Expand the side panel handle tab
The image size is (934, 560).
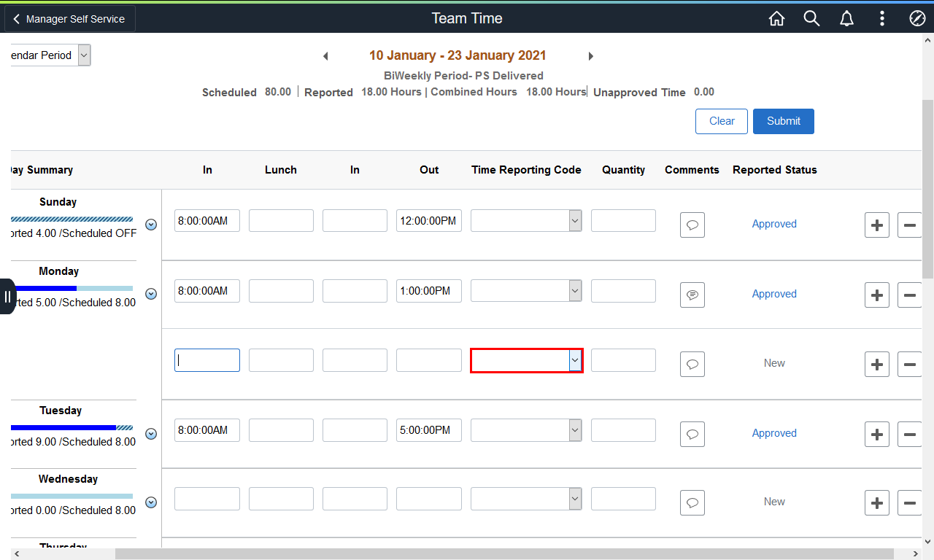(x=7, y=296)
